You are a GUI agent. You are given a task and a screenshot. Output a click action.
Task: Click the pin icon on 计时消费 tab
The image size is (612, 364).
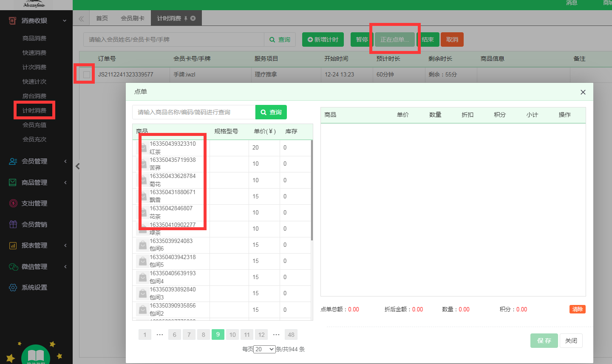tap(186, 19)
